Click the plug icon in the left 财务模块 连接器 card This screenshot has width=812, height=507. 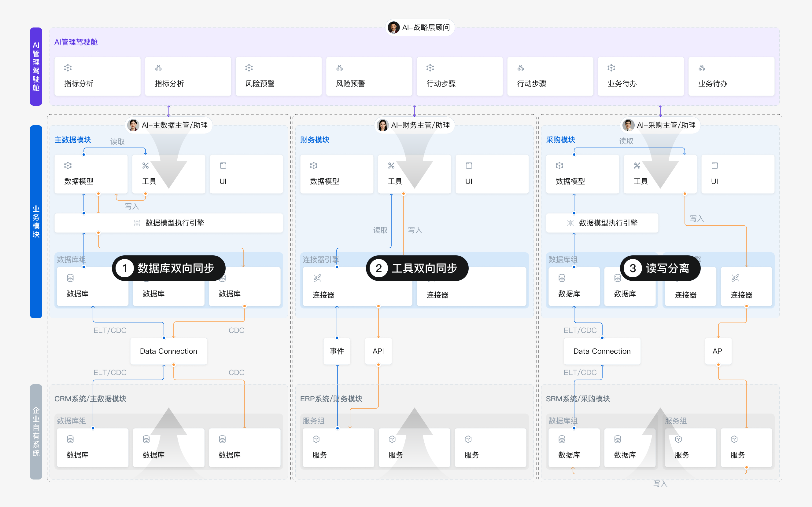pyautogui.click(x=317, y=278)
